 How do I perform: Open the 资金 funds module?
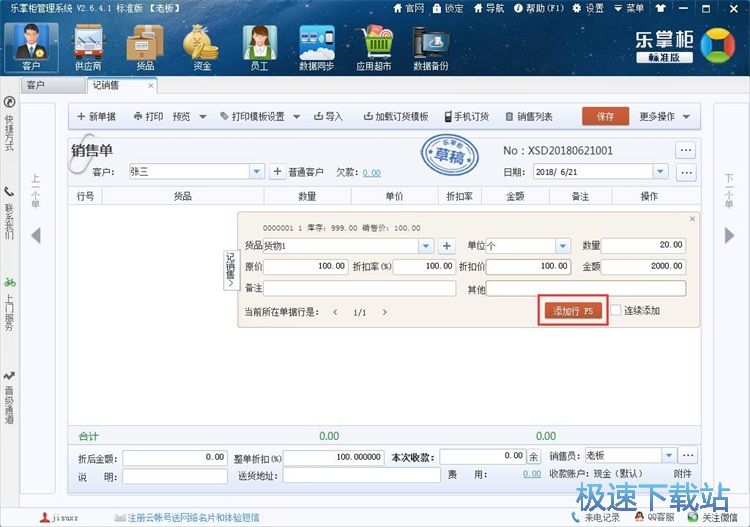(202, 47)
